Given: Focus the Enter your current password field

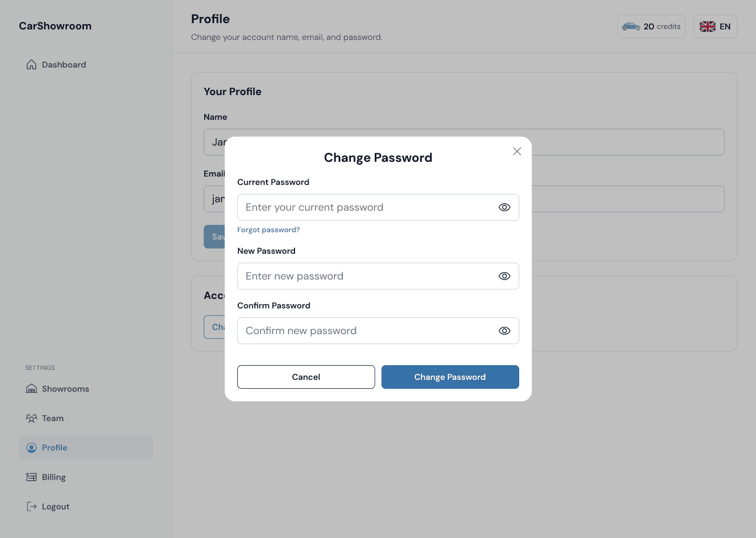Looking at the screenshot, I should click(x=365, y=208).
